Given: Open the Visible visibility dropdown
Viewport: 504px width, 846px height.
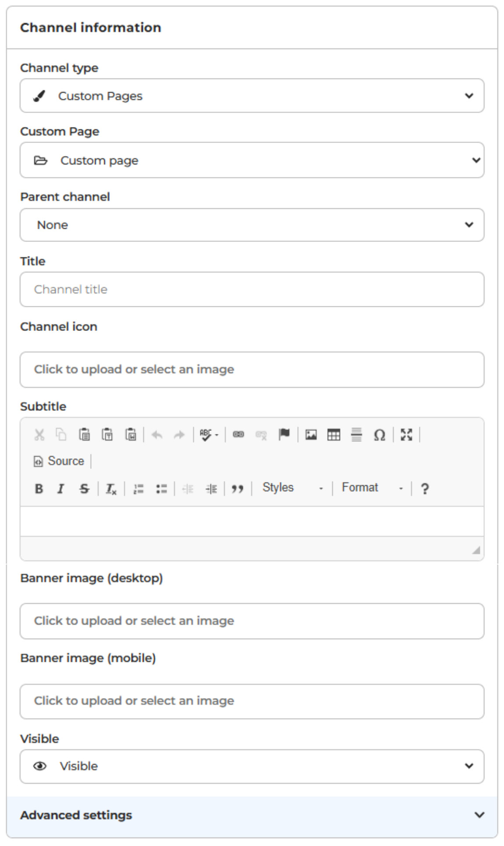Looking at the screenshot, I should pyautogui.click(x=252, y=766).
